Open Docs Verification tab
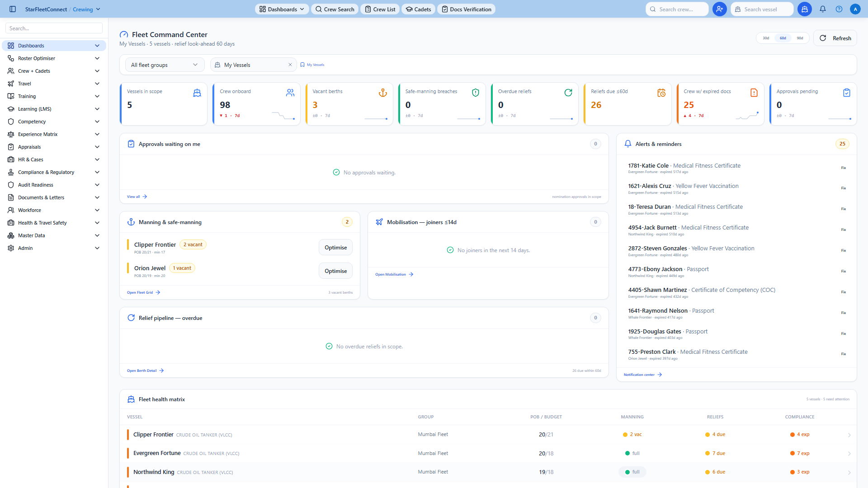The width and height of the screenshot is (868, 488). [x=466, y=9]
